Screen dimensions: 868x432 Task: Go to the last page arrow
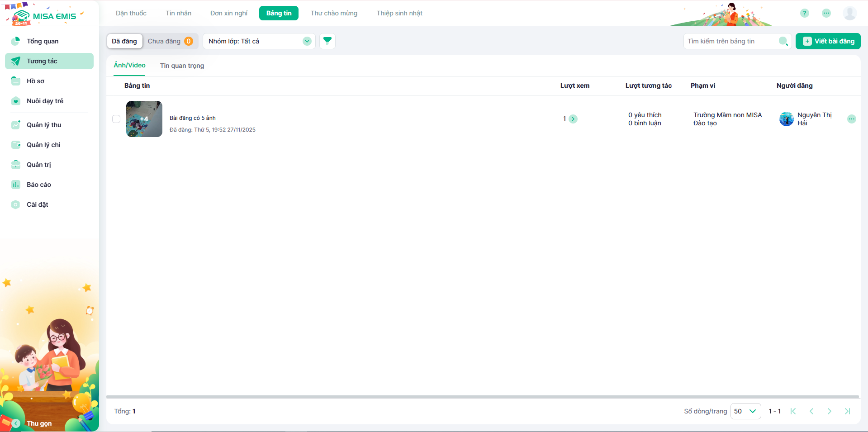pyautogui.click(x=847, y=411)
